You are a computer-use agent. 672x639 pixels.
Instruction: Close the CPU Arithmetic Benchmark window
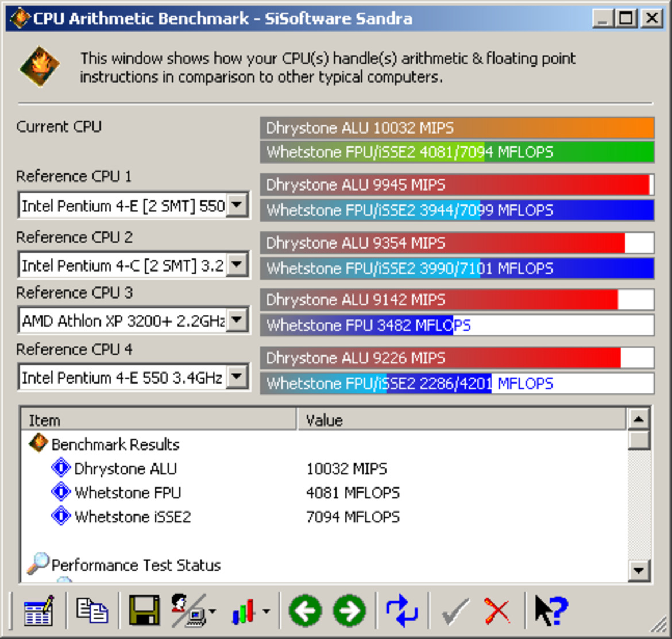pos(651,18)
